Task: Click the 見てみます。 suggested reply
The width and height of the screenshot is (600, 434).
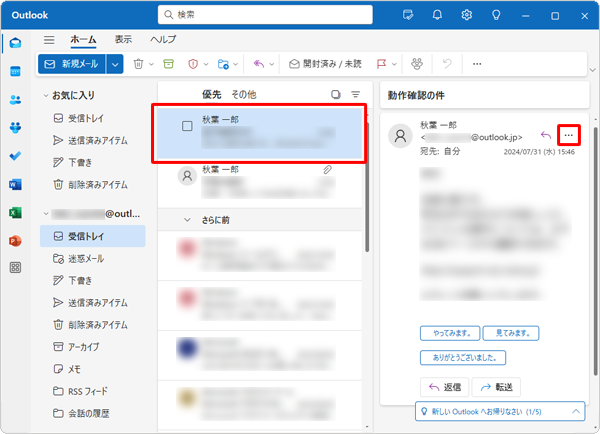Action: click(511, 333)
